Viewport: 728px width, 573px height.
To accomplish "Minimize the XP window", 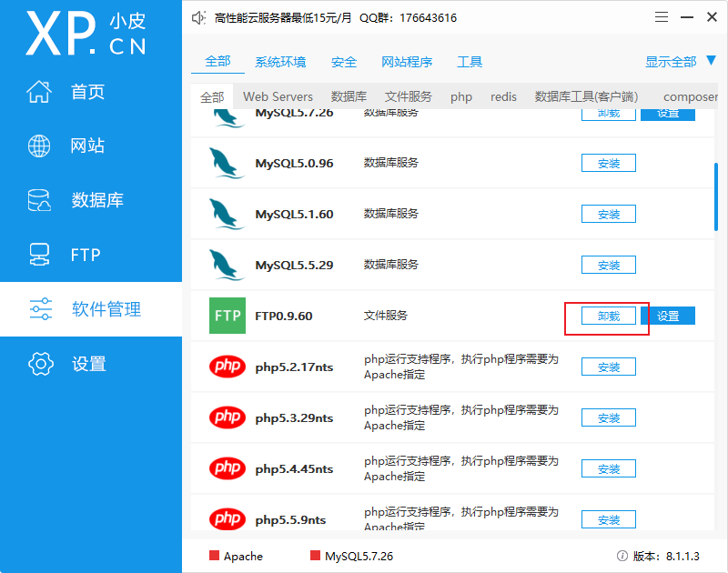I will click(x=687, y=17).
